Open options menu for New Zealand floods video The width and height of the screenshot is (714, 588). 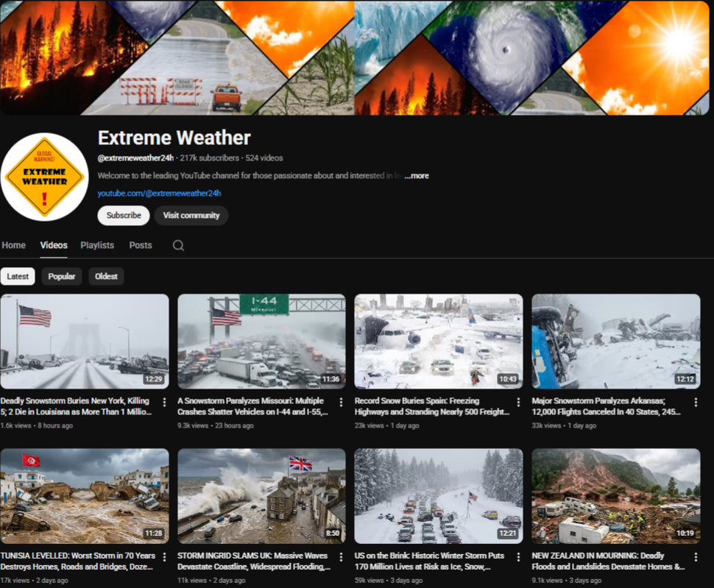pyautogui.click(x=696, y=557)
